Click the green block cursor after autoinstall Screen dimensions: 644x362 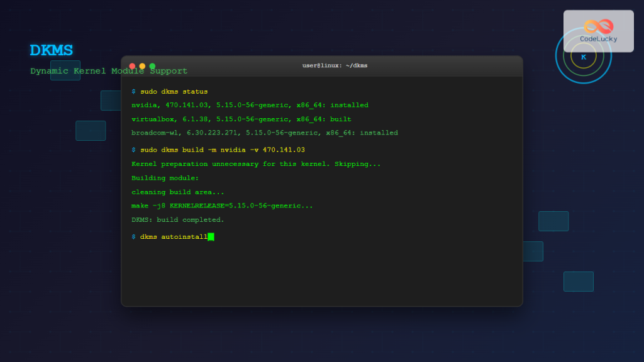pos(212,237)
